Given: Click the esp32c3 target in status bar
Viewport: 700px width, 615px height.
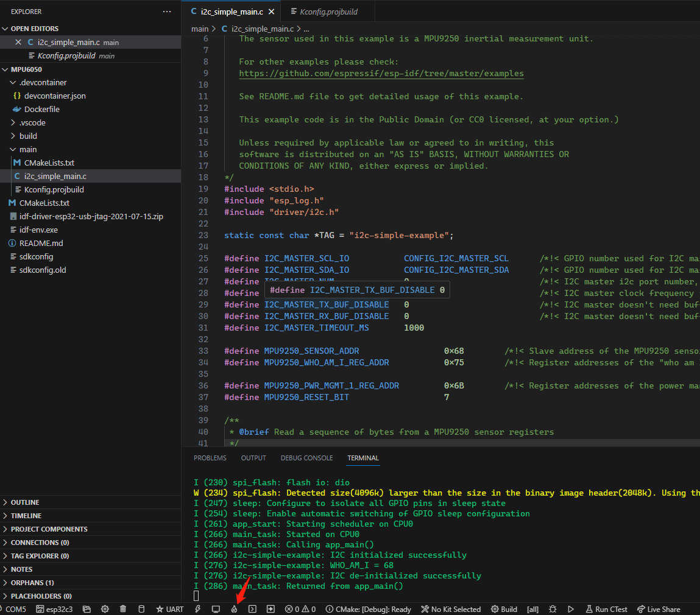Looking at the screenshot, I should pyautogui.click(x=55, y=609).
